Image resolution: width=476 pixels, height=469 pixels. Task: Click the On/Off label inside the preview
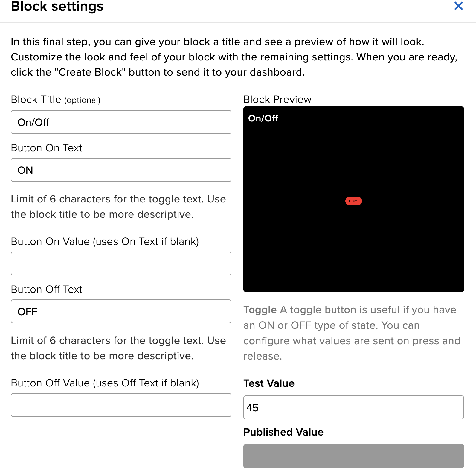coord(263,118)
